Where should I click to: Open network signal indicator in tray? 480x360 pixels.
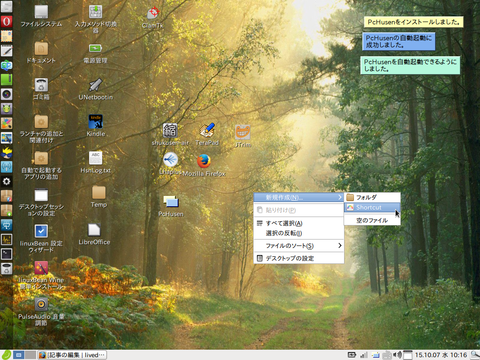point(364,355)
